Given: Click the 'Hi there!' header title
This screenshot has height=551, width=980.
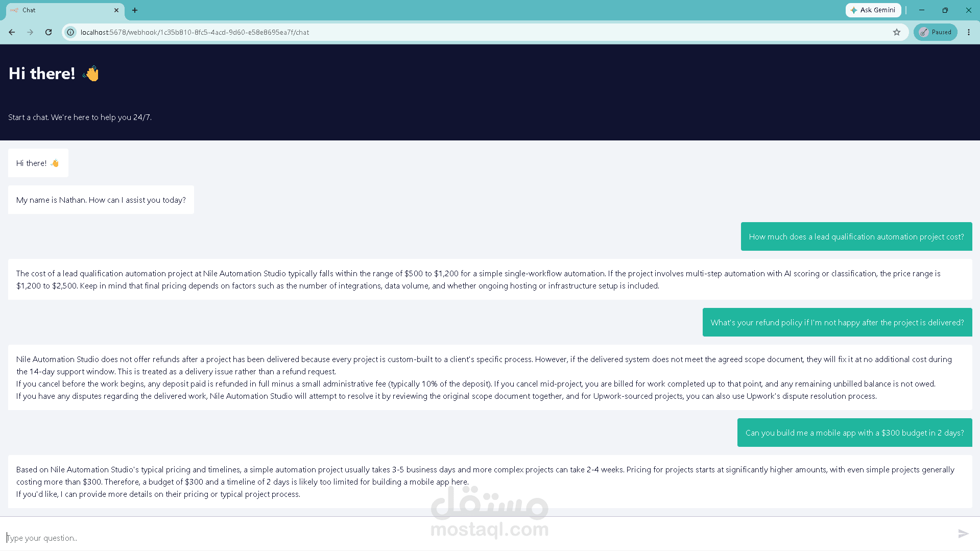Looking at the screenshot, I should 54,74.
